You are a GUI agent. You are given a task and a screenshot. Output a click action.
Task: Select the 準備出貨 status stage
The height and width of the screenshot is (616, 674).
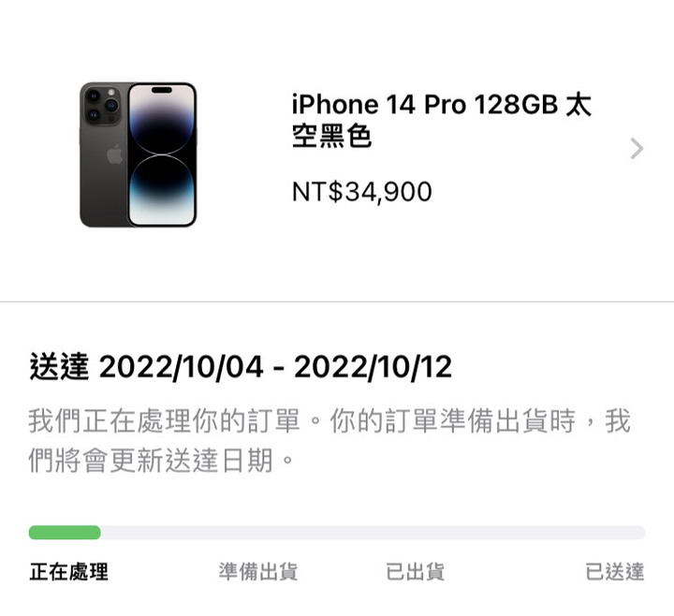(x=258, y=572)
